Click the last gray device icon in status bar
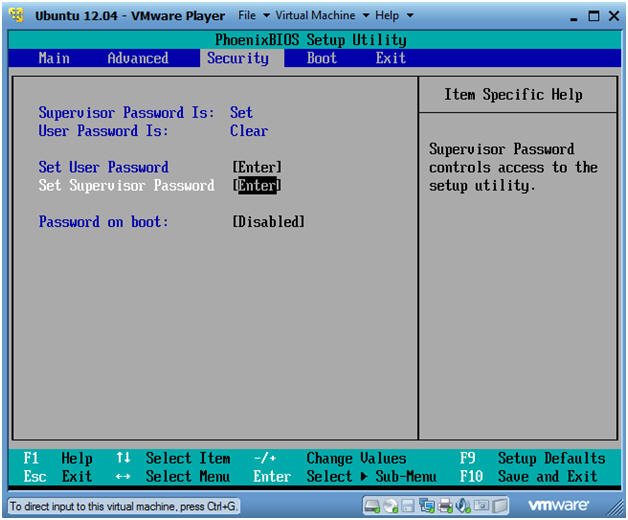Screen dimensions: 628x520 [x=499, y=506]
